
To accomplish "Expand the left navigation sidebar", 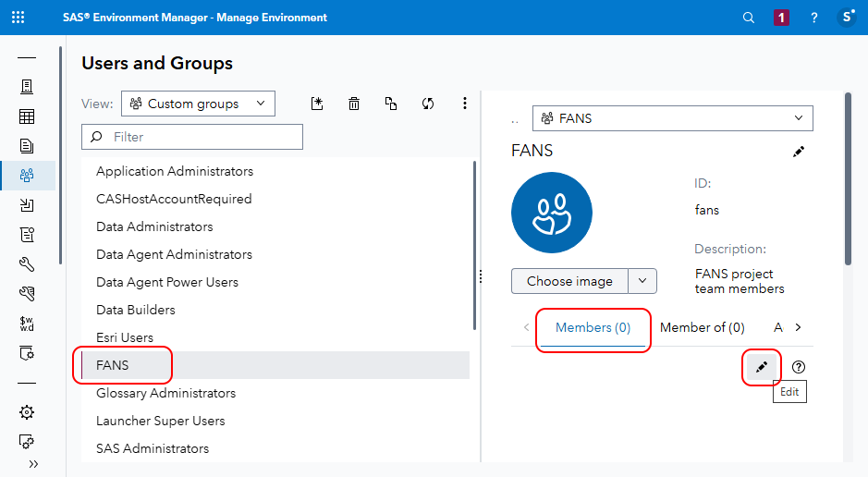I will [34, 463].
